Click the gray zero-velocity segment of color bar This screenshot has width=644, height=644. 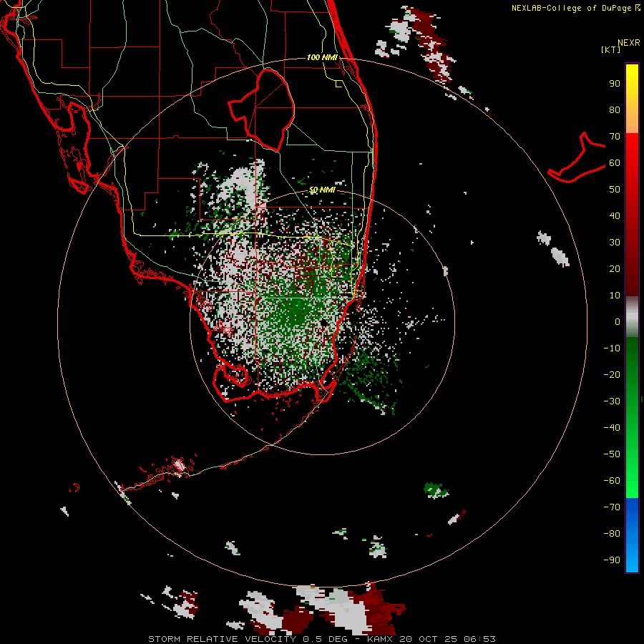tap(632, 317)
